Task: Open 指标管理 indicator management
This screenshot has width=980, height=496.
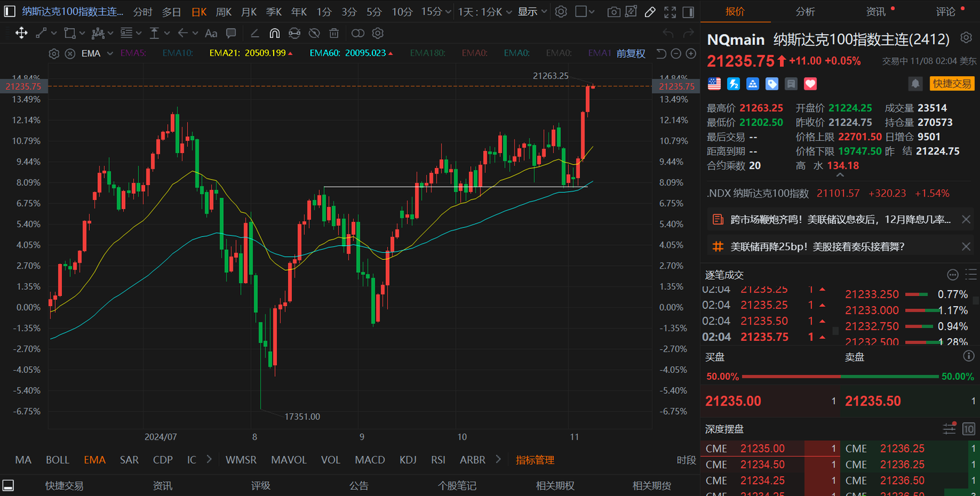Action: [535, 460]
